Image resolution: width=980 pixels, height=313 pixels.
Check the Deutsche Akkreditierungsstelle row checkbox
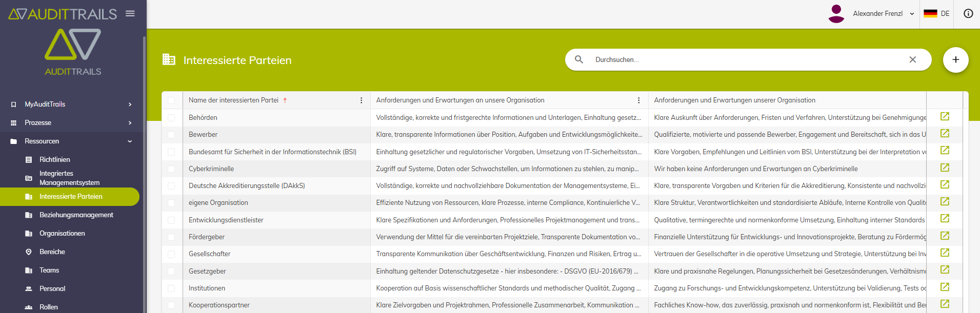pos(171,186)
